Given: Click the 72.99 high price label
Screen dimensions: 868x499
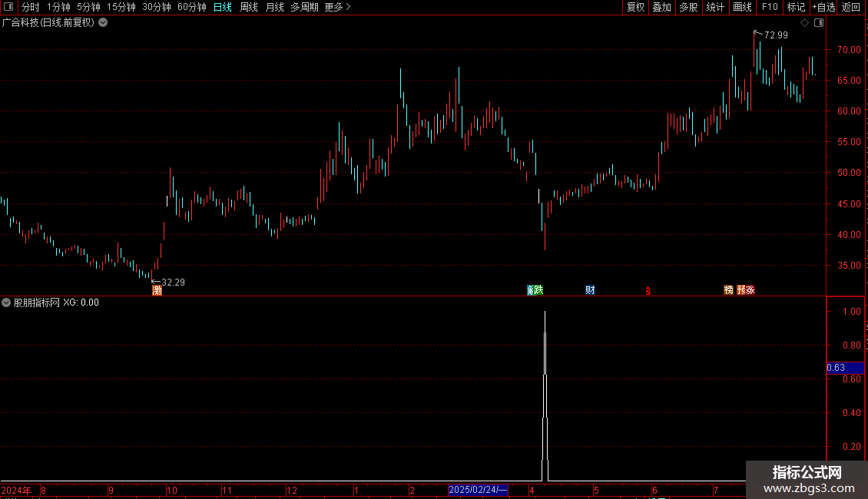Looking at the screenshot, I should tap(776, 35).
